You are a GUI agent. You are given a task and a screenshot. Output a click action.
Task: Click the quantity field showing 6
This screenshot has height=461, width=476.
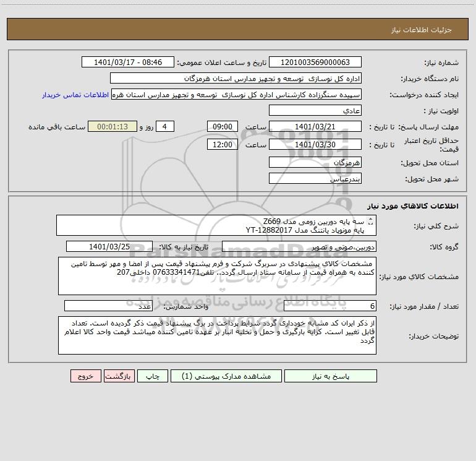[330, 306]
